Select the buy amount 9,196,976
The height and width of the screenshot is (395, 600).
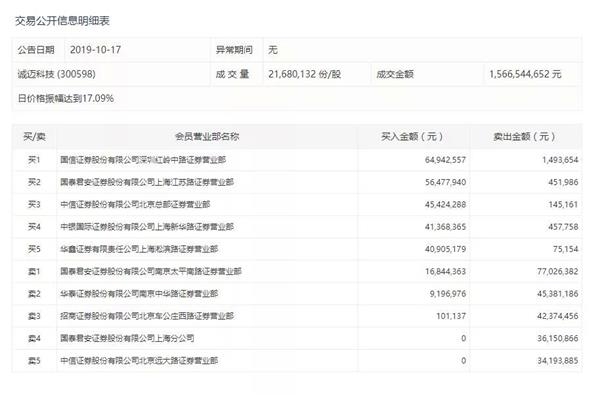(448, 294)
